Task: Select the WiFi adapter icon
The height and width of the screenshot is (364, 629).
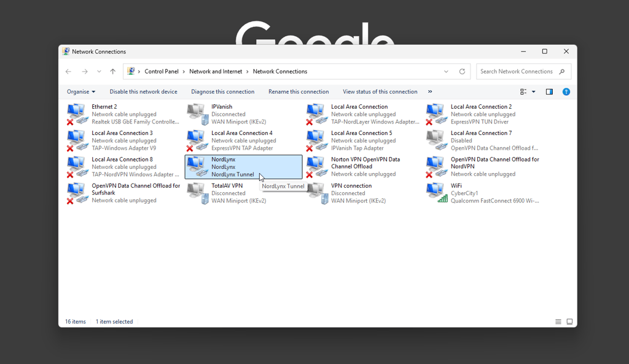Action: click(x=437, y=193)
